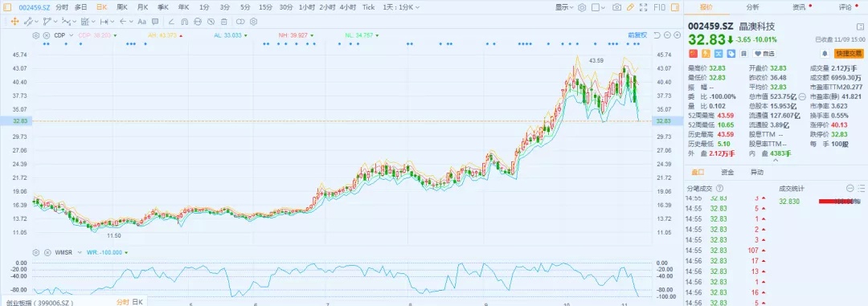Image resolution: width=868 pixels, height=306 pixels.
Task: Click the trash icon to delete drawings
Action: [223, 21]
